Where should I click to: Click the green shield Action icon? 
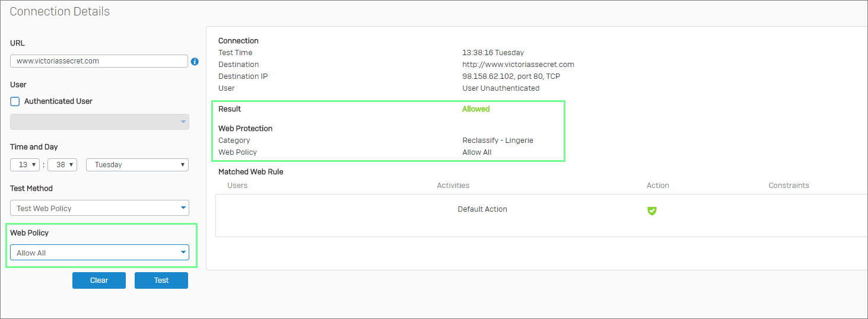(x=652, y=210)
